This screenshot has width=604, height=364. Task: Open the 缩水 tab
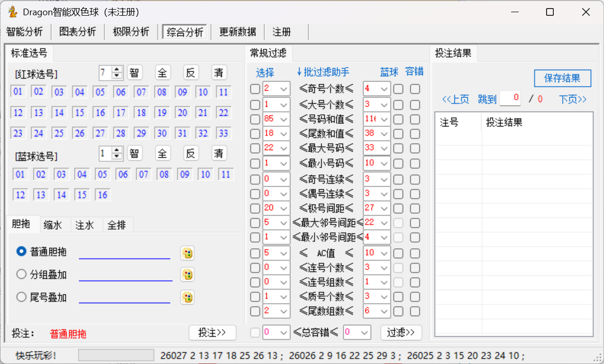coord(53,225)
